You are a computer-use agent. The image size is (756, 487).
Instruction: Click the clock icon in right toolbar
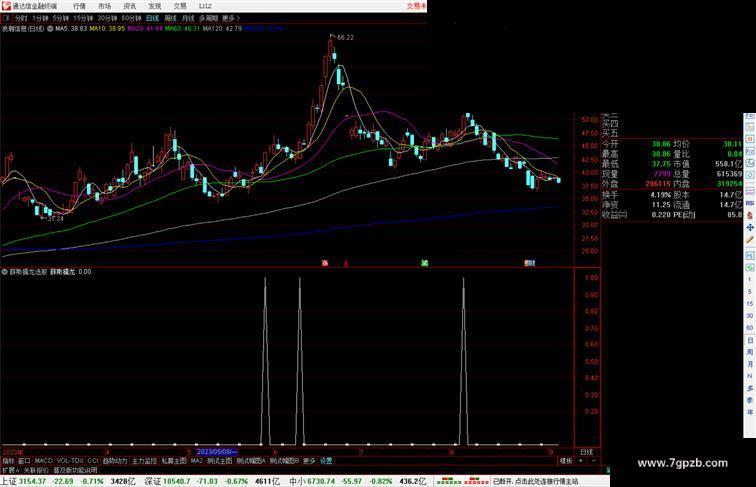pos(750,163)
